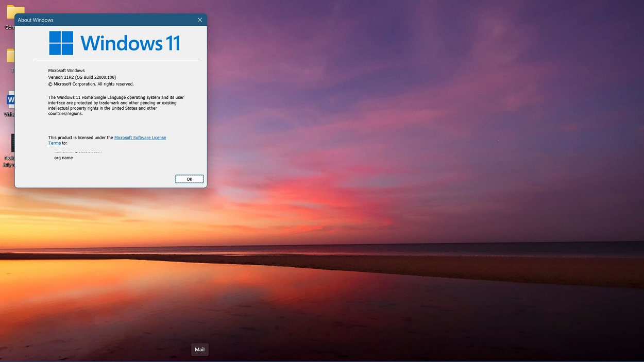644x362 pixels.
Task: Click the Windows 11 logo in the dialog
Action: [x=61, y=43]
